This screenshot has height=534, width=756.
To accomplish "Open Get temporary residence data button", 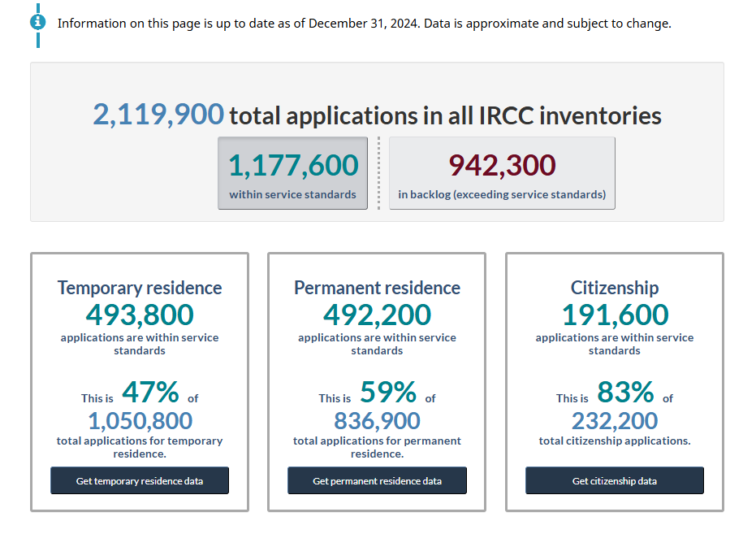I will (140, 480).
